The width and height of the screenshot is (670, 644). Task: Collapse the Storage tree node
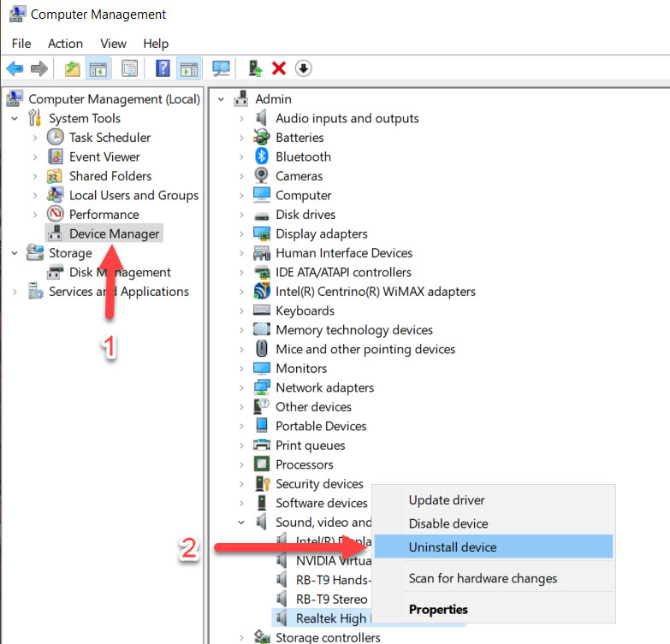(x=15, y=253)
